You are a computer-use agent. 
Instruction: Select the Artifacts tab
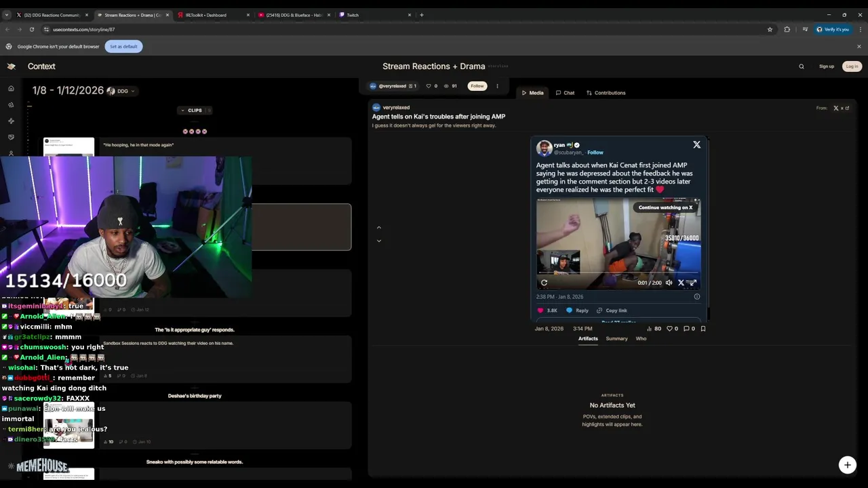coord(588,339)
